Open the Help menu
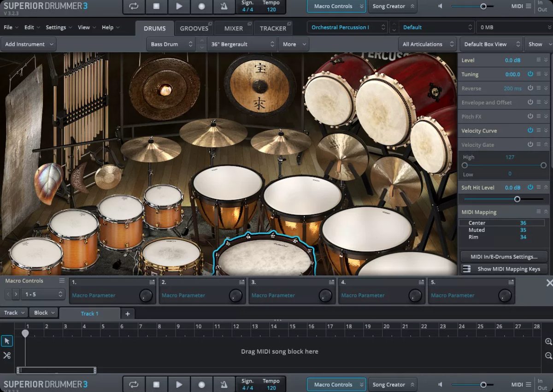The width and height of the screenshot is (553, 392). point(111,27)
